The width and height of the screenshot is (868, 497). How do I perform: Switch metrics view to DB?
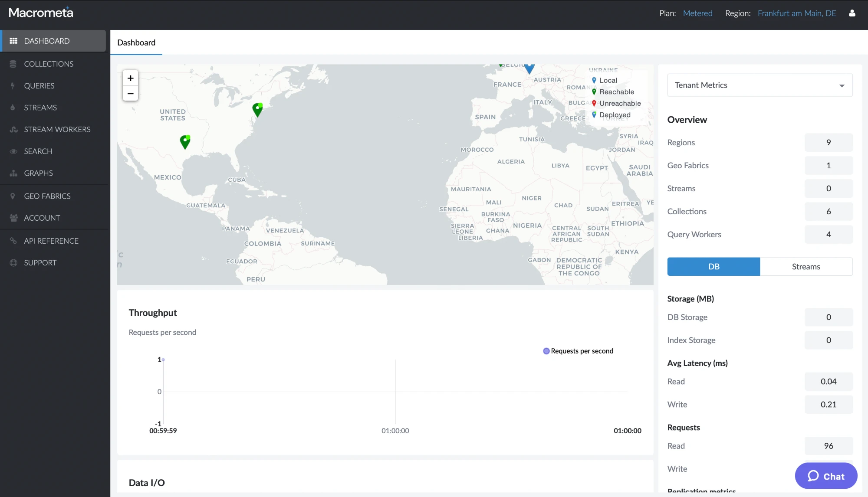click(x=713, y=267)
